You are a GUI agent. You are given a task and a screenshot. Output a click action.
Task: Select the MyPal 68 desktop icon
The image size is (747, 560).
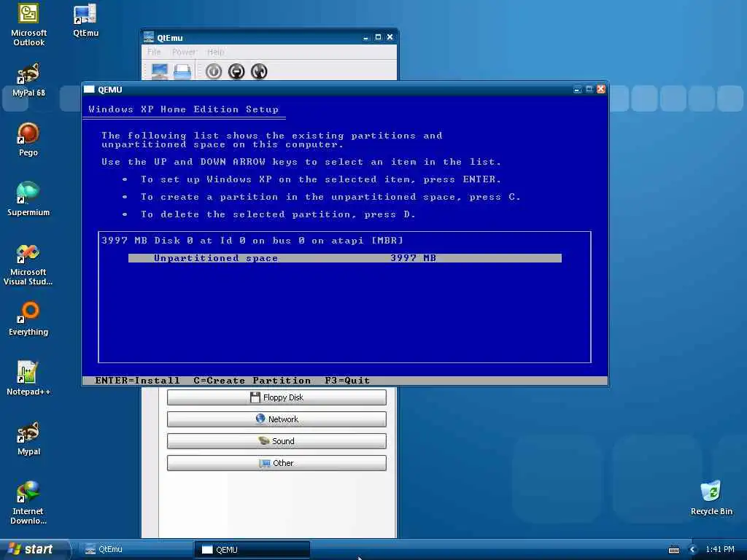click(x=28, y=79)
